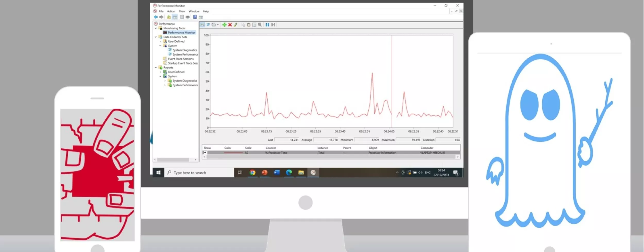Image resolution: width=644 pixels, height=252 pixels.
Task: Click the Paste counter list clipboard icon
Action: (x=249, y=25)
